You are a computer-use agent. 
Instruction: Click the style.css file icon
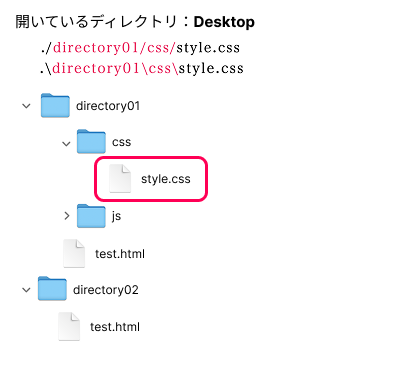120,179
